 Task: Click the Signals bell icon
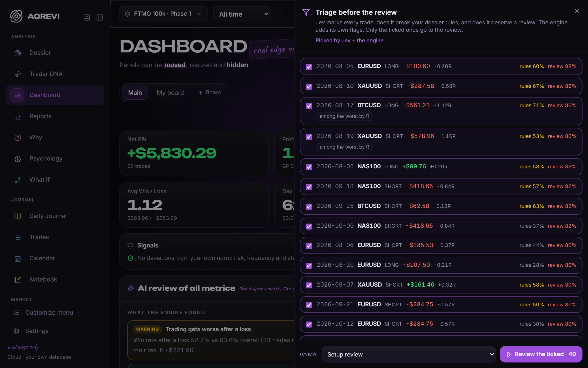point(130,245)
